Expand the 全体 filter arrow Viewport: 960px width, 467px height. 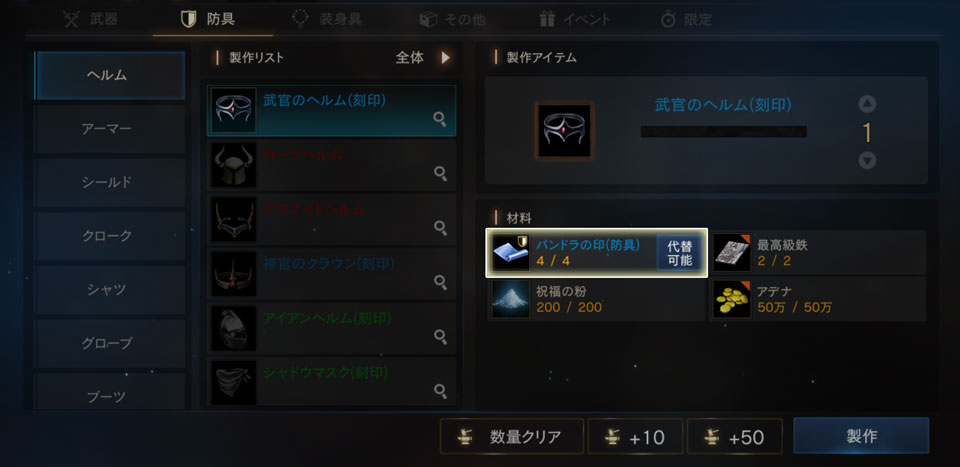click(x=445, y=58)
